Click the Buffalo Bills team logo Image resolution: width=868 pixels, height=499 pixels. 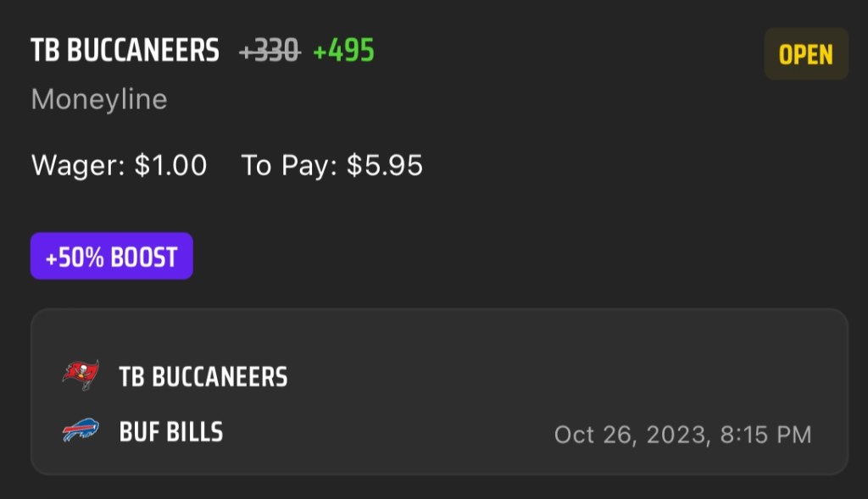81,431
